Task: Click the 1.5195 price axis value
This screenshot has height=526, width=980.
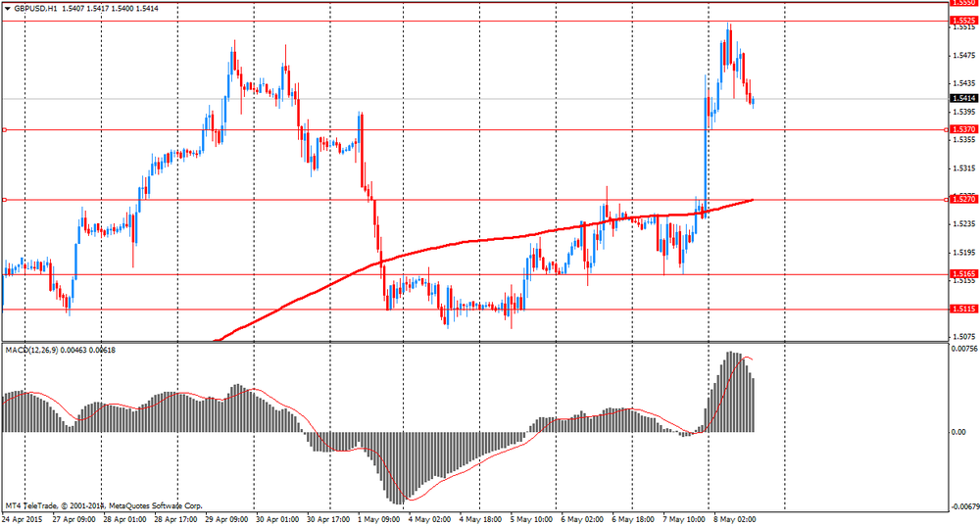Action: 963,253
